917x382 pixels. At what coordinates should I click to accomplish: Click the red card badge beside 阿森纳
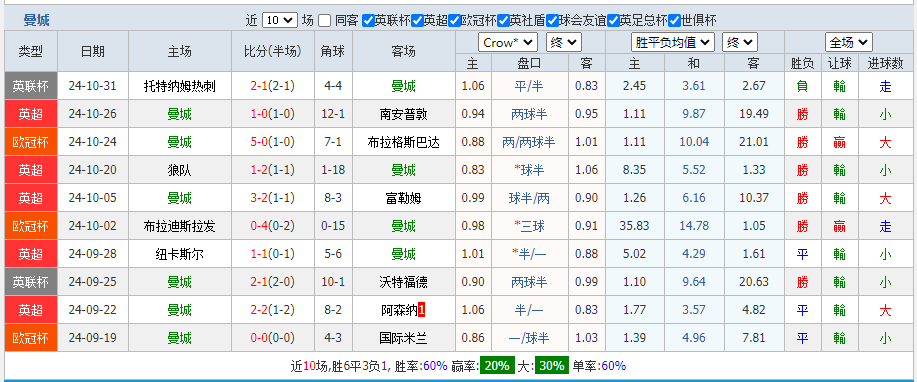pos(421,310)
